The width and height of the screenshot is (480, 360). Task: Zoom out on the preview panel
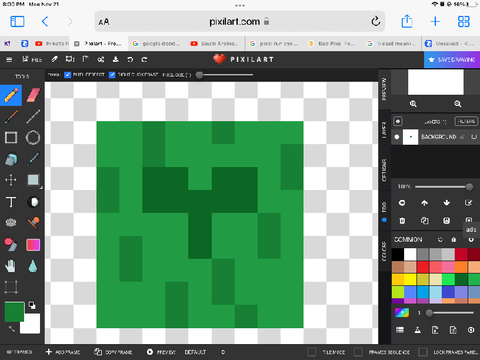(x=458, y=104)
